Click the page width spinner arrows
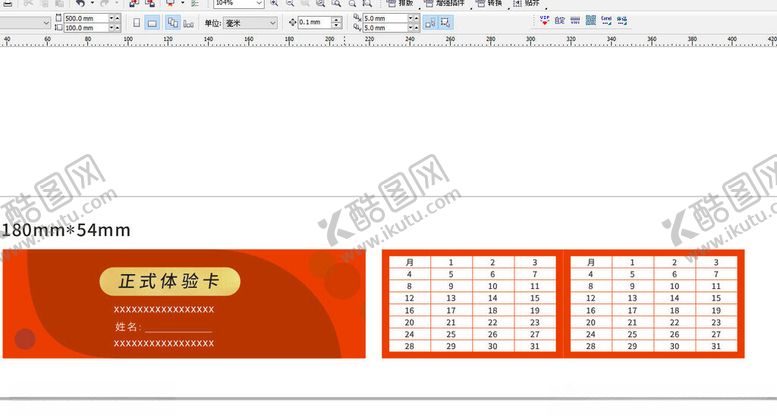Viewport: 777px width, 418px height. tap(114, 18)
